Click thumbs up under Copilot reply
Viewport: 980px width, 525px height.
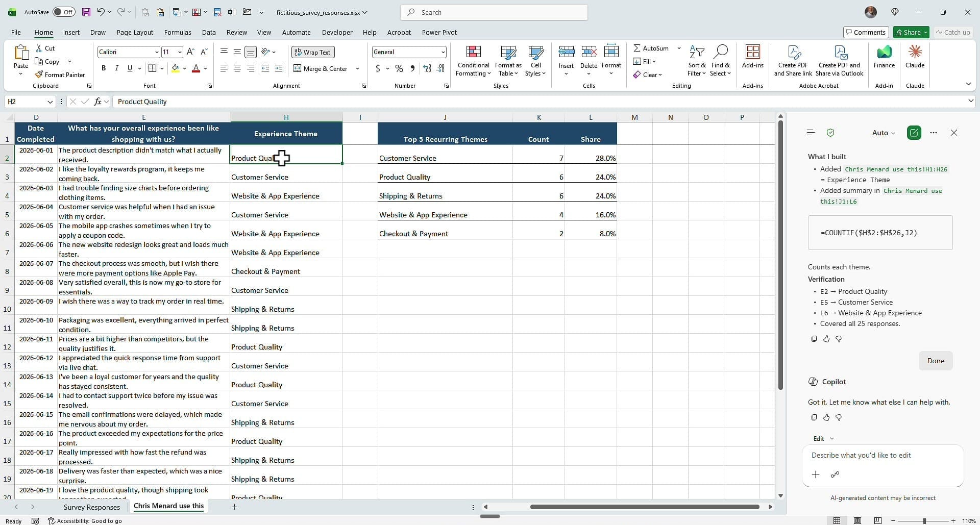(x=826, y=417)
